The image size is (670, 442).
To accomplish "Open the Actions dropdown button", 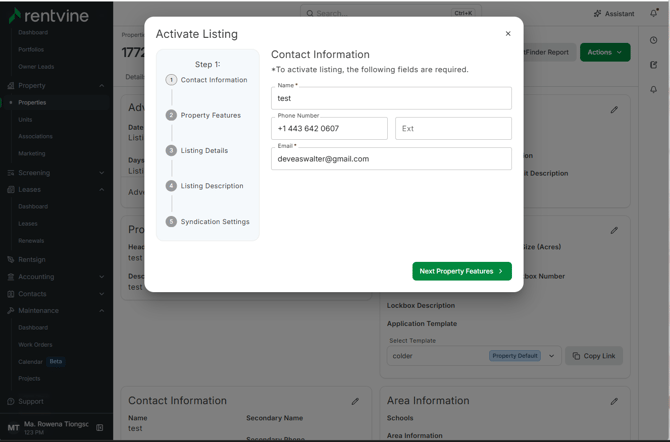I will pyautogui.click(x=605, y=52).
